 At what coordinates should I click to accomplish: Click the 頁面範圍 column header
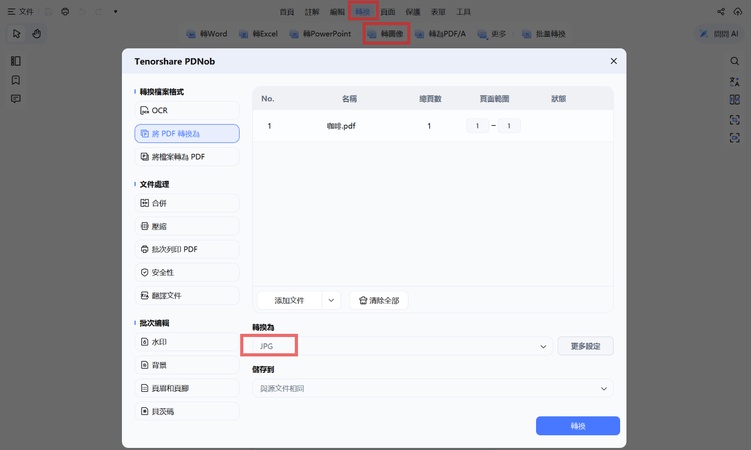click(x=494, y=99)
